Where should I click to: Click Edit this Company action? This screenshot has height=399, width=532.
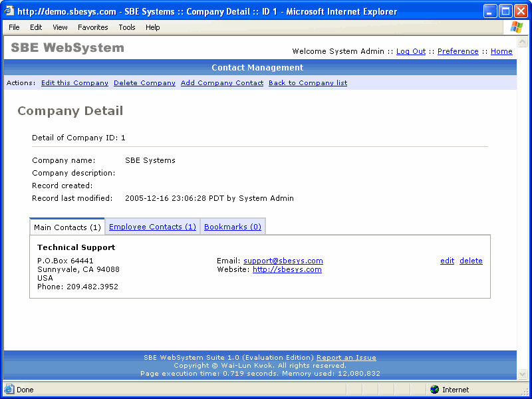pyautogui.click(x=74, y=82)
